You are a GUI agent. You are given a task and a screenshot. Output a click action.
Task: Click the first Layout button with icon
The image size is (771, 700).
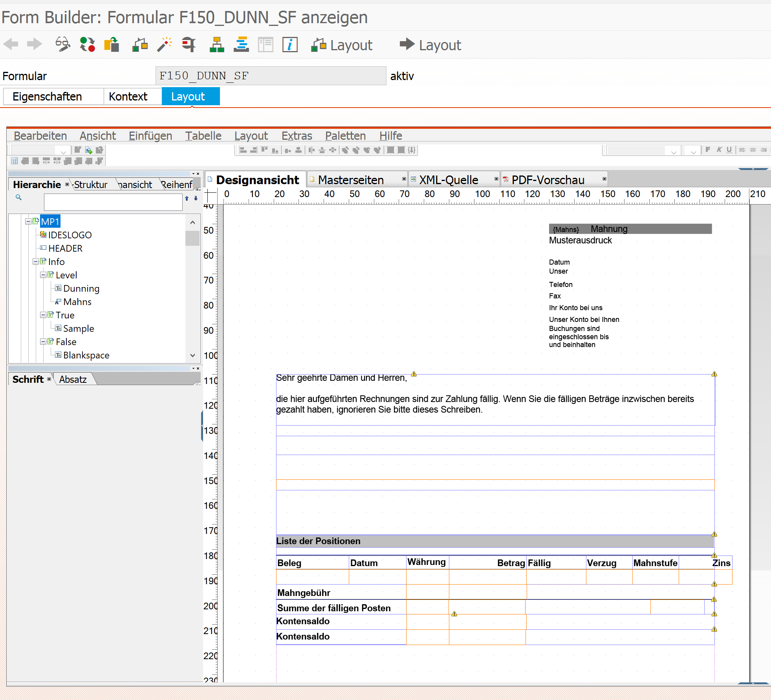342,45
